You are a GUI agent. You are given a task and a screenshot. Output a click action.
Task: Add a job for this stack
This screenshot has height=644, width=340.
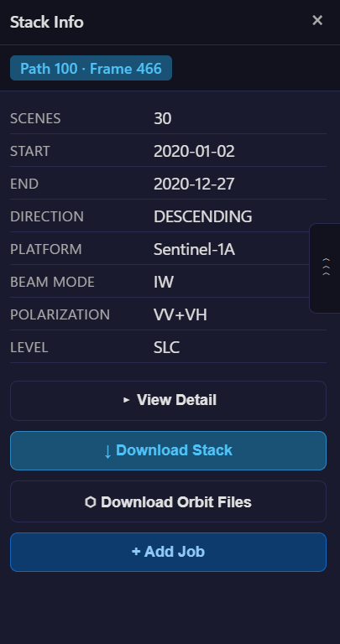click(x=168, y=552)
